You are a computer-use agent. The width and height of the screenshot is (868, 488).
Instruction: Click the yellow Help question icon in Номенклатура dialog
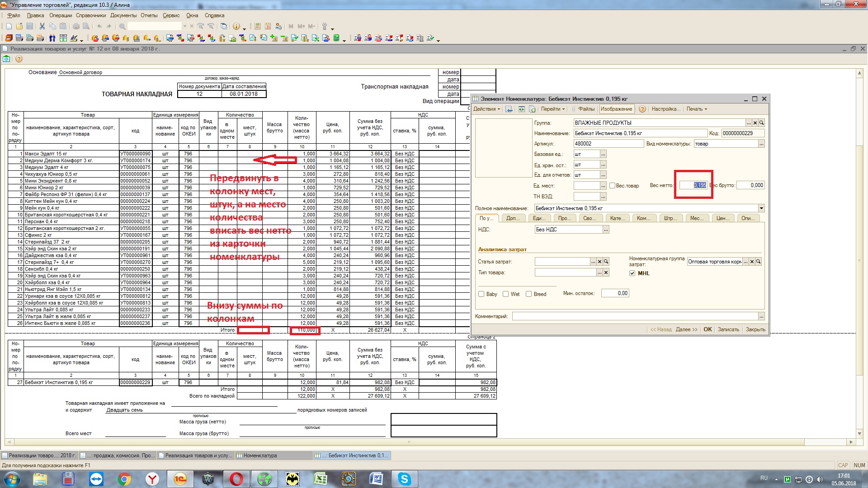[x=642, y=109]
